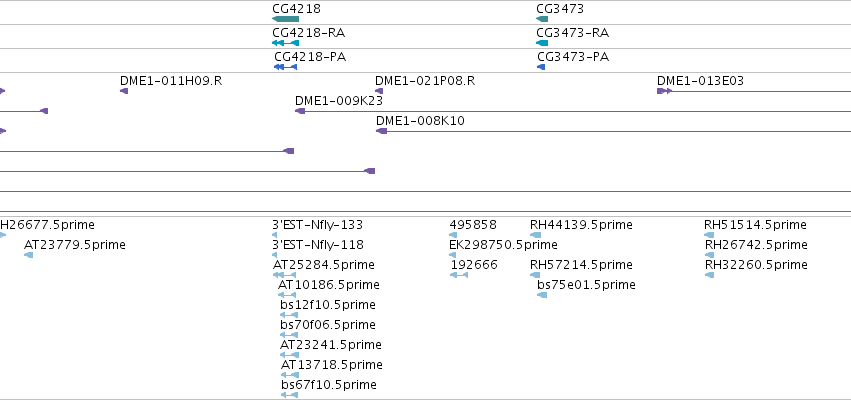Click the DME1-021P08.R label

(426, 81)
